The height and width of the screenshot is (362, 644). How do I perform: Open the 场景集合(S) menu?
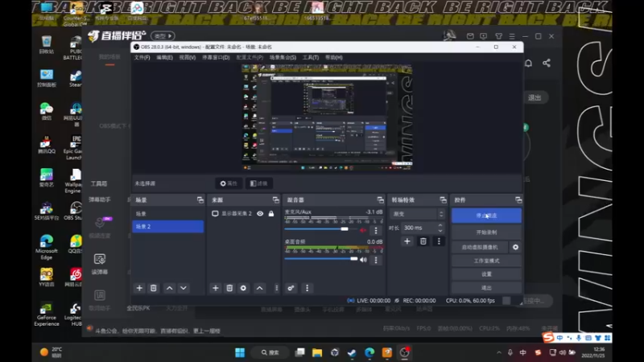click(283, 57)
